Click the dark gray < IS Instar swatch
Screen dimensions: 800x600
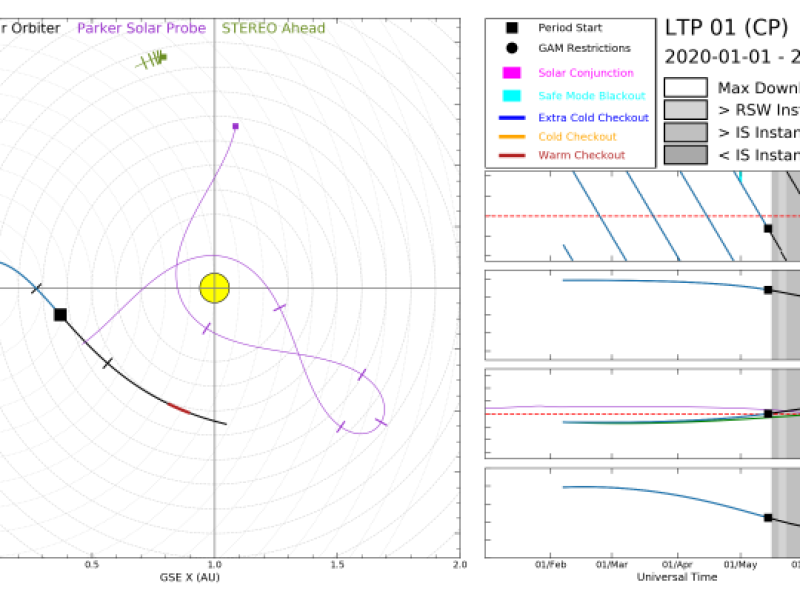[686, 155]
